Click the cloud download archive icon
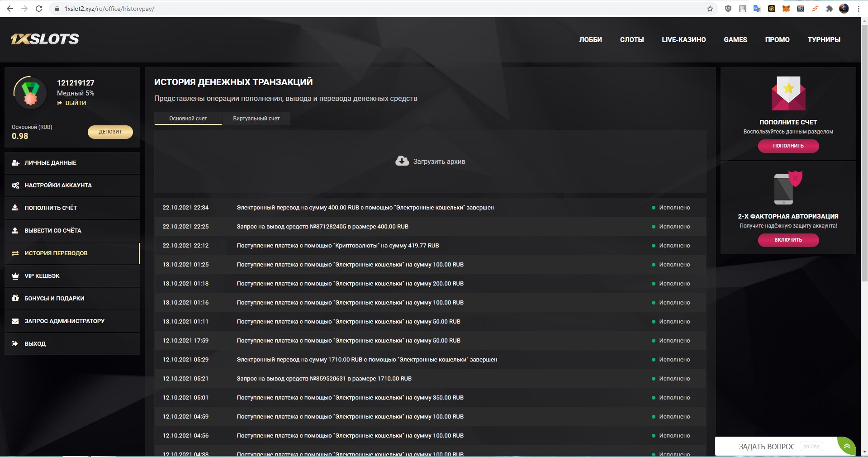868x457 pixels. click(x=402, y=161)
